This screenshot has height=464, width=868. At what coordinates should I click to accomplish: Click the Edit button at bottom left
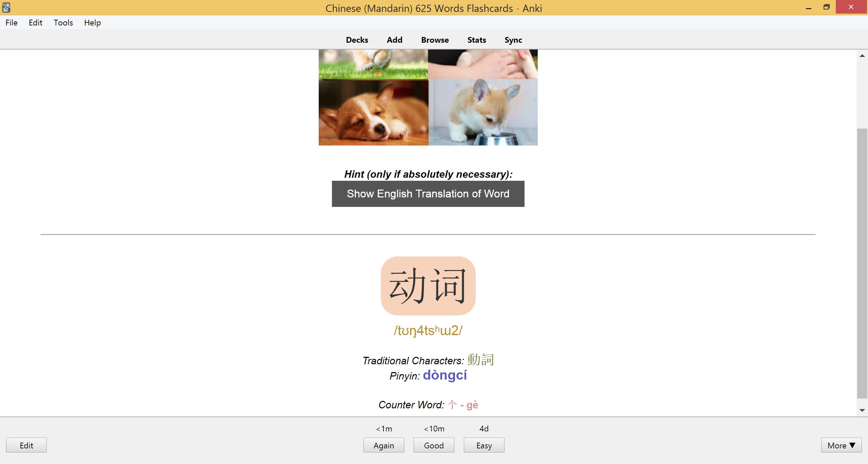26,445
